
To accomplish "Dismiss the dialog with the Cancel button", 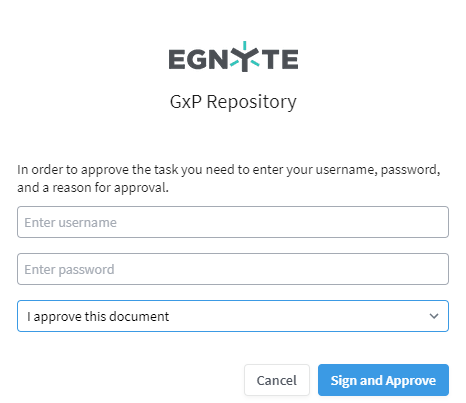I will pyautogui.click(x=277, y=380).
